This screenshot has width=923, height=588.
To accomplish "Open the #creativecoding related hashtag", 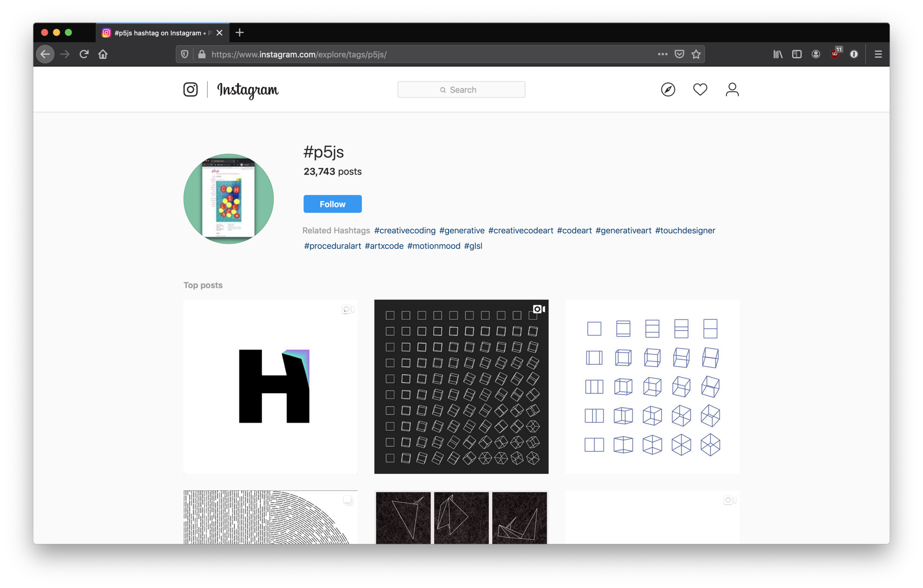I will click(x=405, y=230).
